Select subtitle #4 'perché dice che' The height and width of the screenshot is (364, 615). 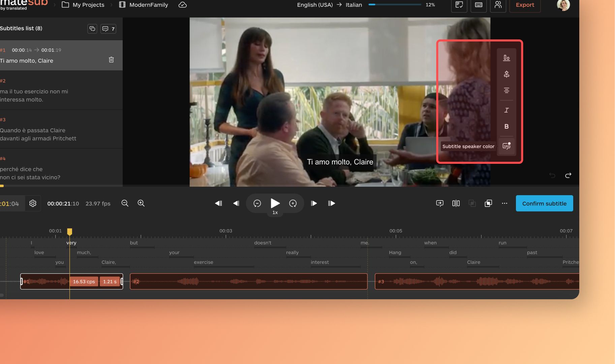[x=61, y=168]
